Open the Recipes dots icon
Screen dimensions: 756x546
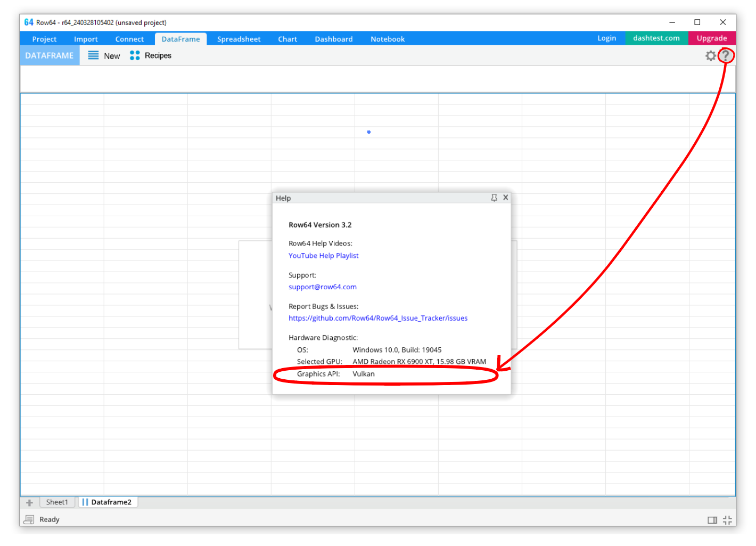135,55
